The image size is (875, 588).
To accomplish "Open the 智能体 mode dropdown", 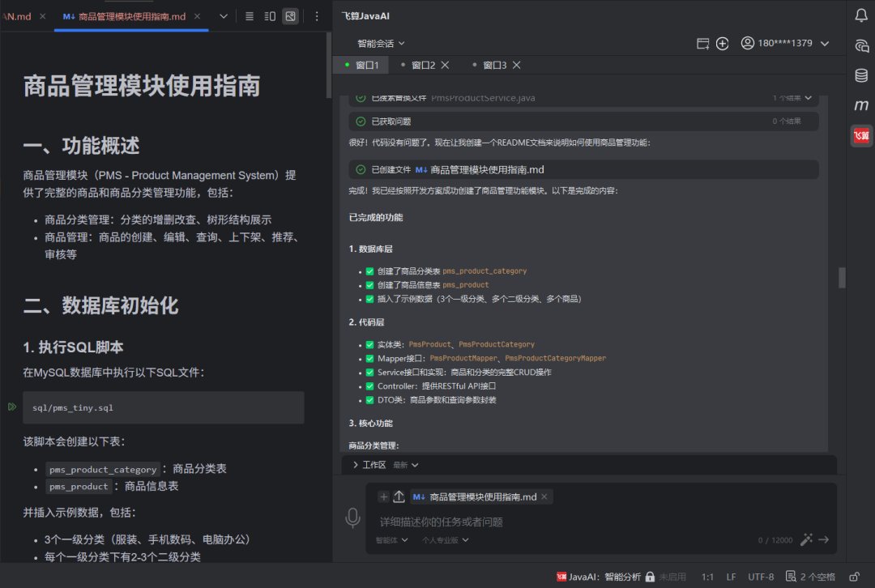I will click(x=392, y=540).
